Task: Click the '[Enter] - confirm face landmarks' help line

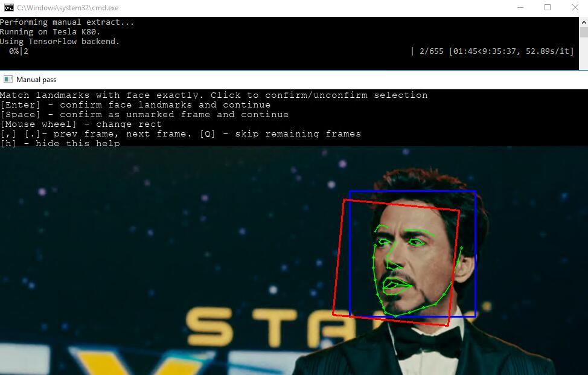Action: (135, 105)
